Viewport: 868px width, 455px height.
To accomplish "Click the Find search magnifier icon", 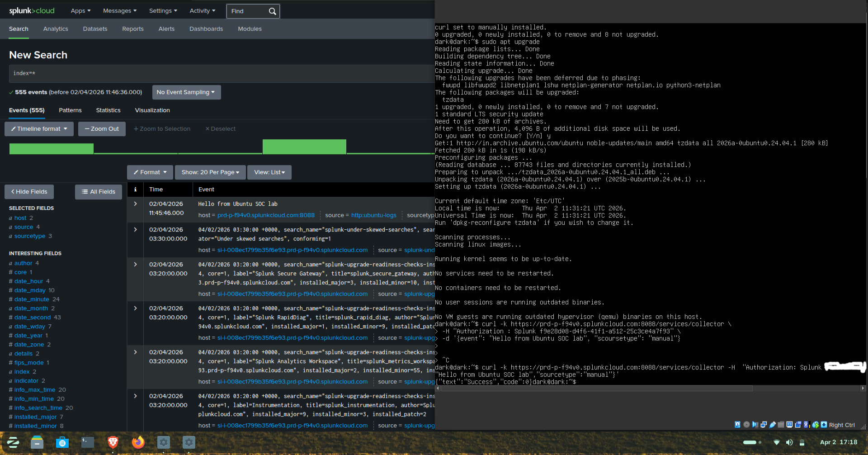I will [x=272, y=11].
